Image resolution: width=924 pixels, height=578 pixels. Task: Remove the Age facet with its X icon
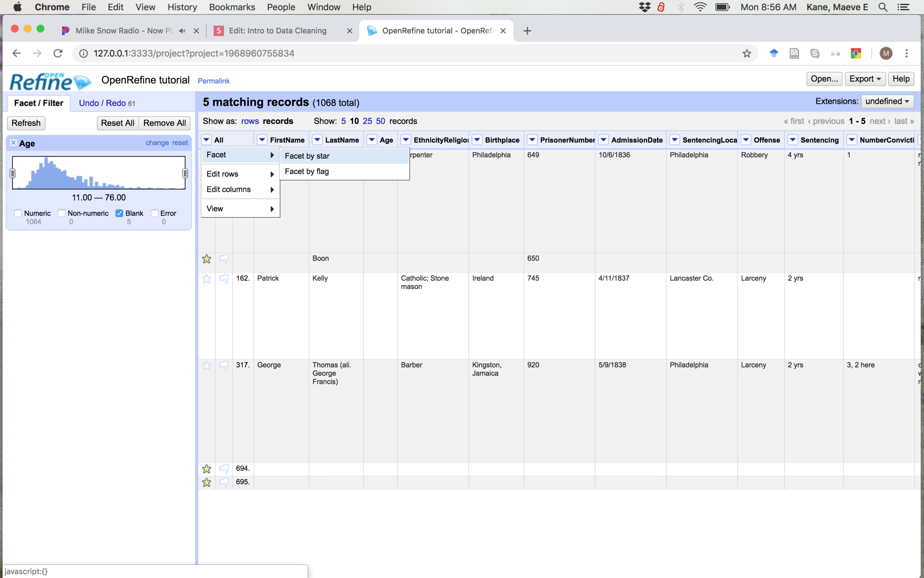13,143
